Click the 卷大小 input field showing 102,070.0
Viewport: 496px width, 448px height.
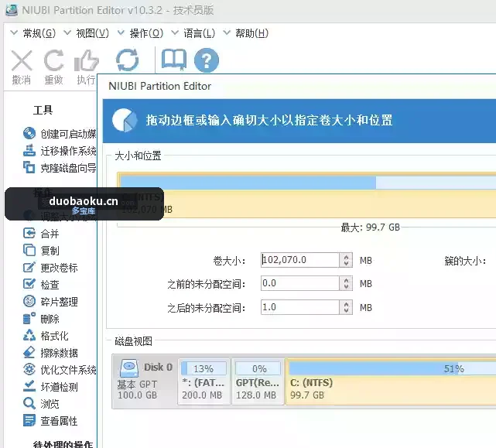(300, 260)
